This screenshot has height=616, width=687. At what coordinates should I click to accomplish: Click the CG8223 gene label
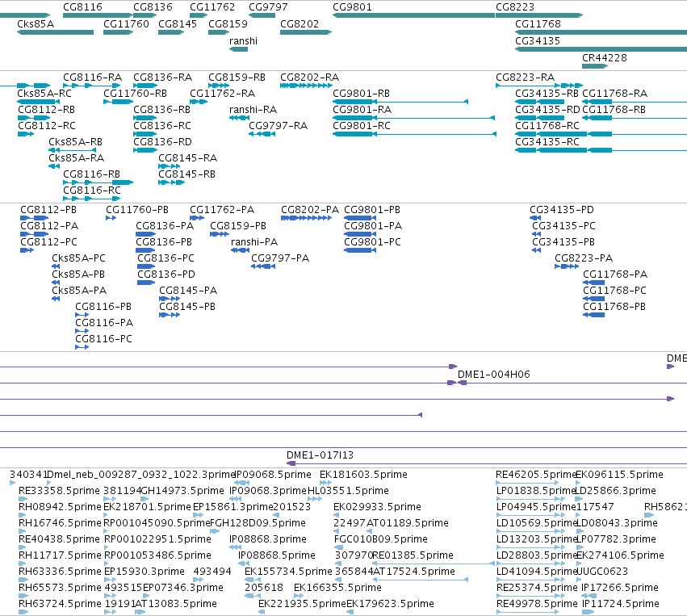pos(515,7)
